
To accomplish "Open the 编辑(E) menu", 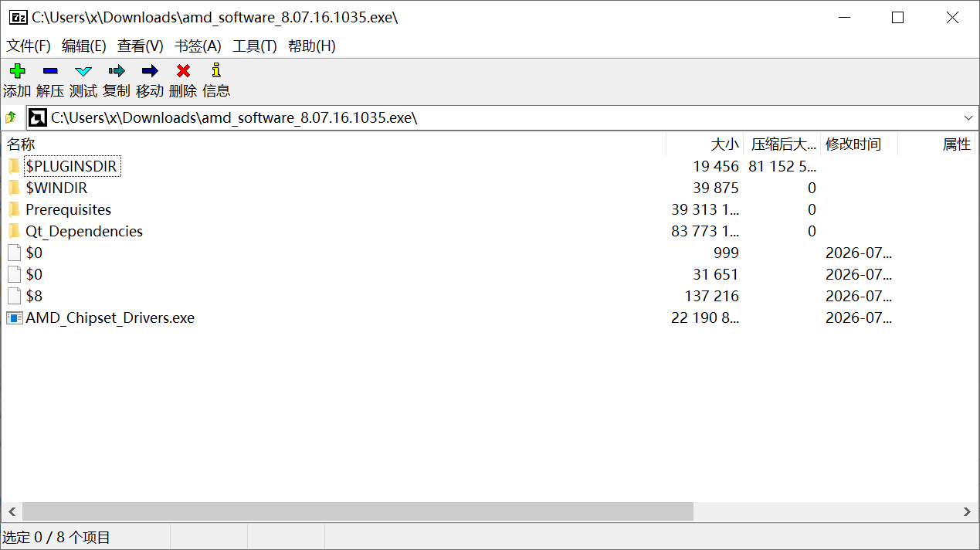I will [x=84, y=46].
